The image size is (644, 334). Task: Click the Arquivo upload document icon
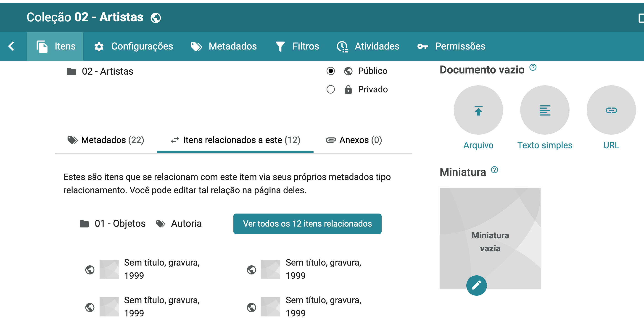(478, 110)
